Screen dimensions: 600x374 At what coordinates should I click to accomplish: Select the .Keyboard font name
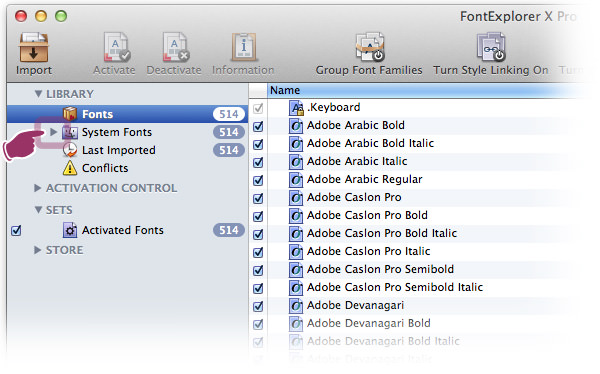pos(334,107)
